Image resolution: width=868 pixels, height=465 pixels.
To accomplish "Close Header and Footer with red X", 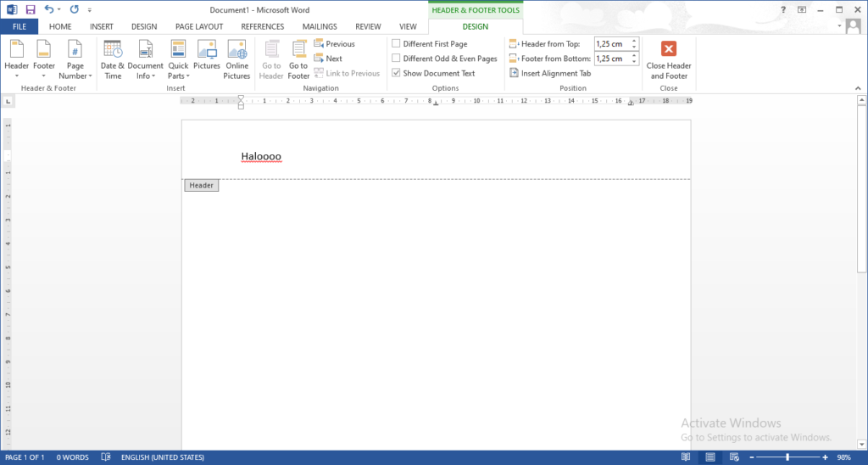I will [668, 49].
